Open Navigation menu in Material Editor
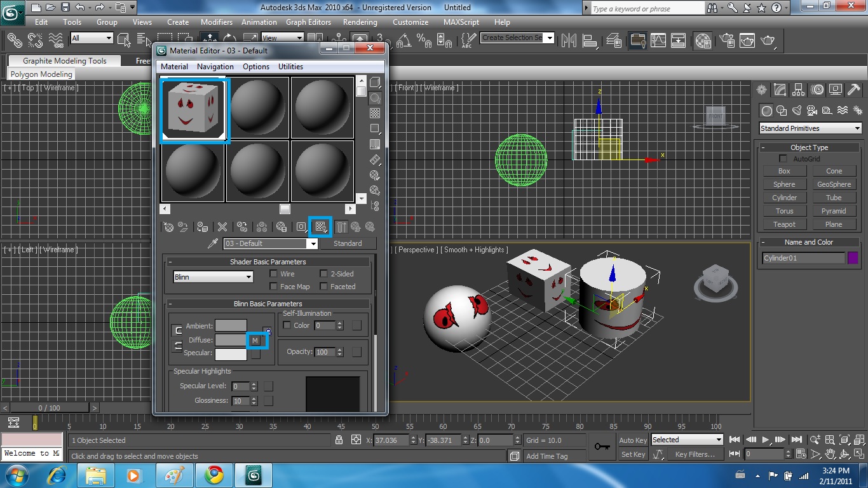The height and width of the screenshot is (488, 868). pyautogui.click(x=215, y=67)
